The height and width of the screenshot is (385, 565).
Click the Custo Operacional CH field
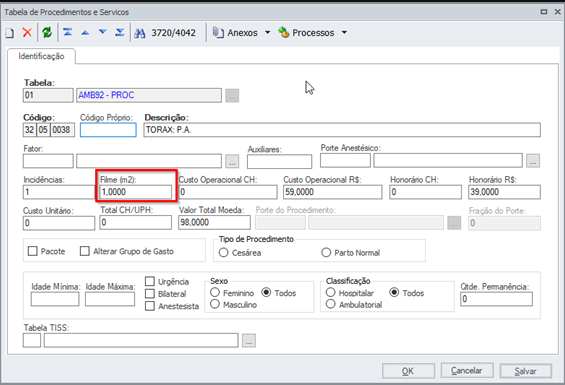coord(228,192)
